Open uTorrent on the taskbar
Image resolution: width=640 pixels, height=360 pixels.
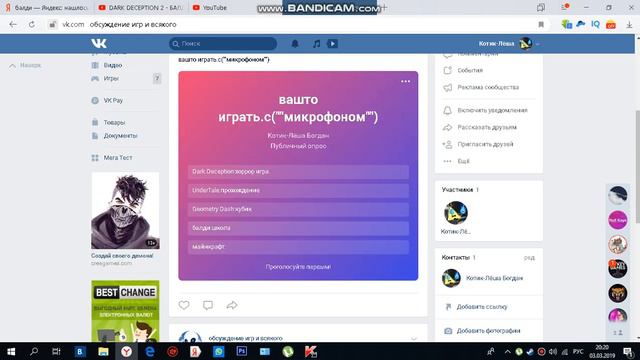coord(288,351)
